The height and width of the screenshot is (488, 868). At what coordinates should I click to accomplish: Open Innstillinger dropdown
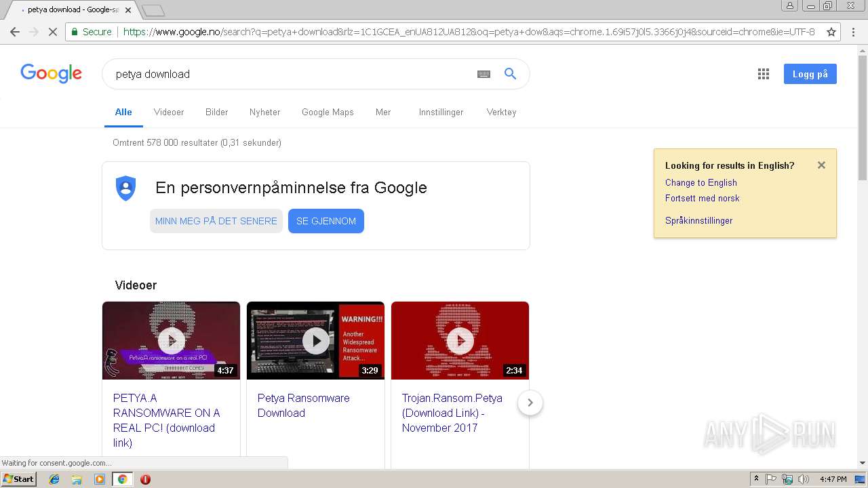point(441,113)
